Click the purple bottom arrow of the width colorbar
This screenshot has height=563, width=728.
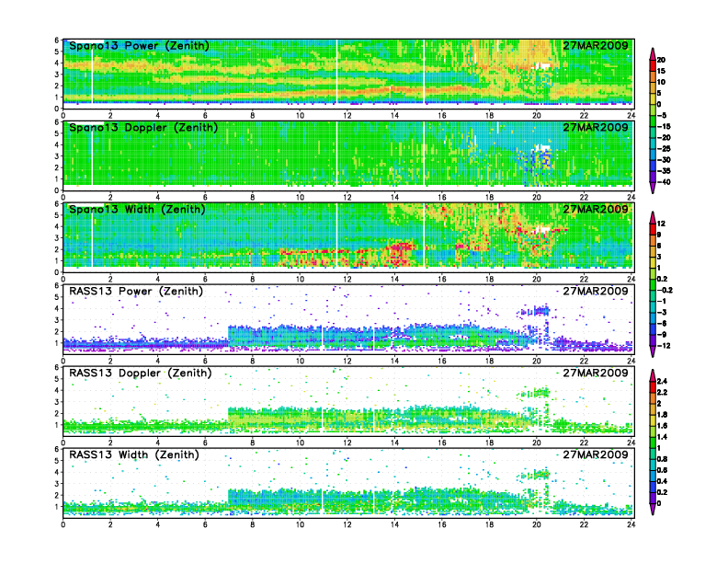click(x=653, y=509)
